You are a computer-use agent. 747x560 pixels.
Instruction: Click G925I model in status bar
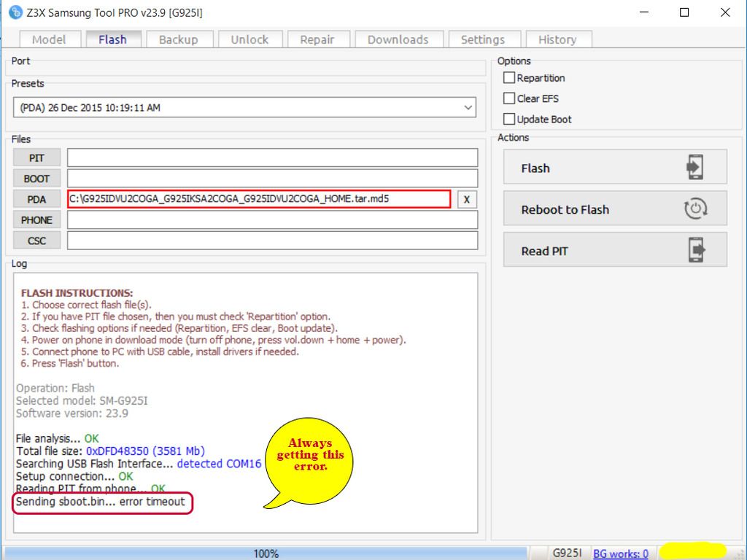(x=567, y=553)
